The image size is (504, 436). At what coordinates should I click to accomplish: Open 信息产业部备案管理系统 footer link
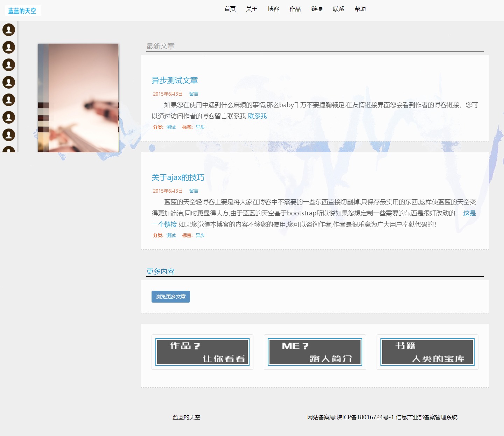tap(426, 417)
